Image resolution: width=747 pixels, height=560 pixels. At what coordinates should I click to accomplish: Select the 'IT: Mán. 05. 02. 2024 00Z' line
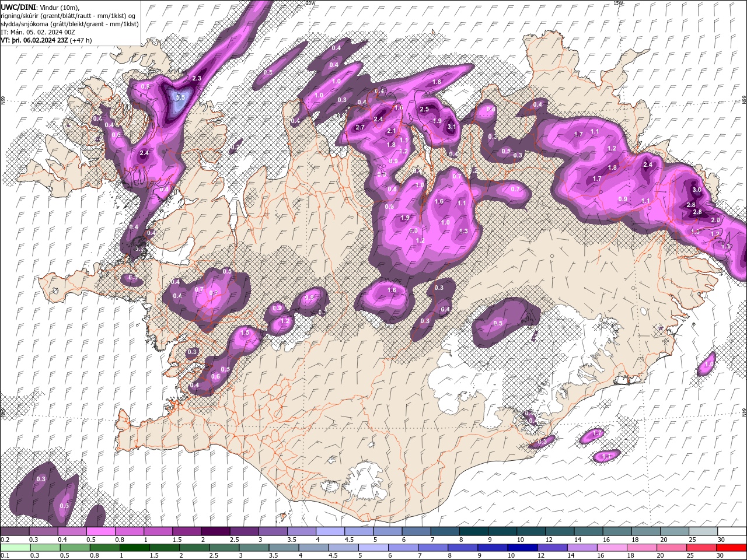point(38,32)
